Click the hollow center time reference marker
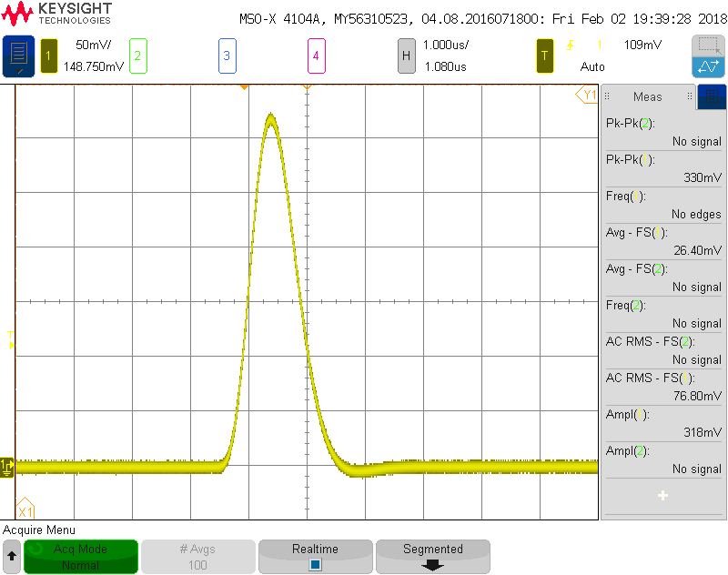The height and width of the screenshot is (575, 728). pos(307,86)
